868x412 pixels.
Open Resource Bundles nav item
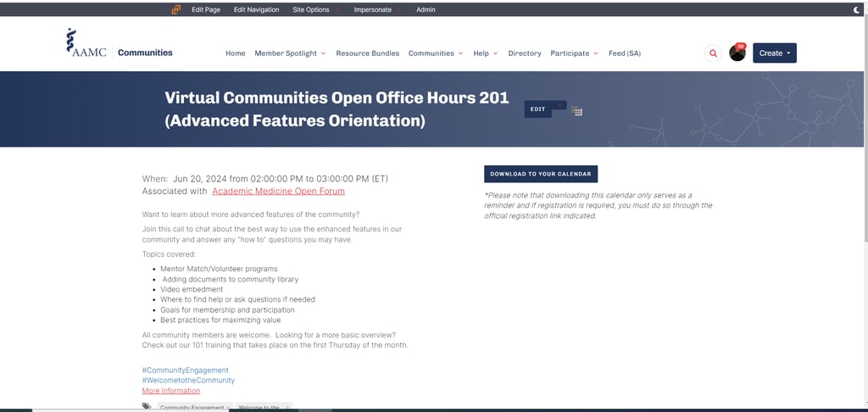(368, 53)
